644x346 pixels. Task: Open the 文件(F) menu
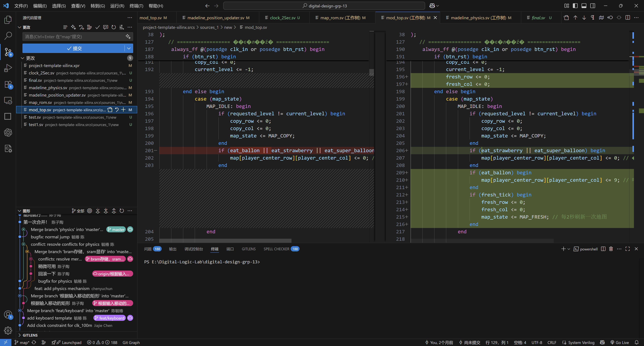21,6
